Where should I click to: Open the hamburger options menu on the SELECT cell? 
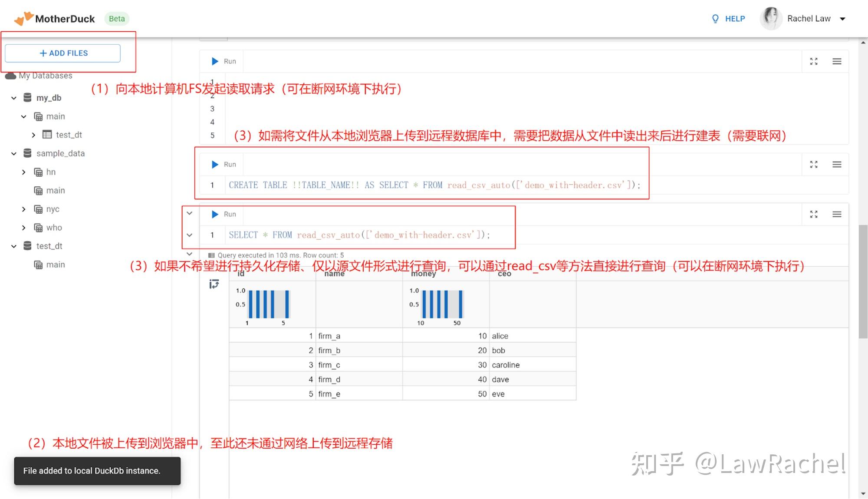[x=837, y=214]
